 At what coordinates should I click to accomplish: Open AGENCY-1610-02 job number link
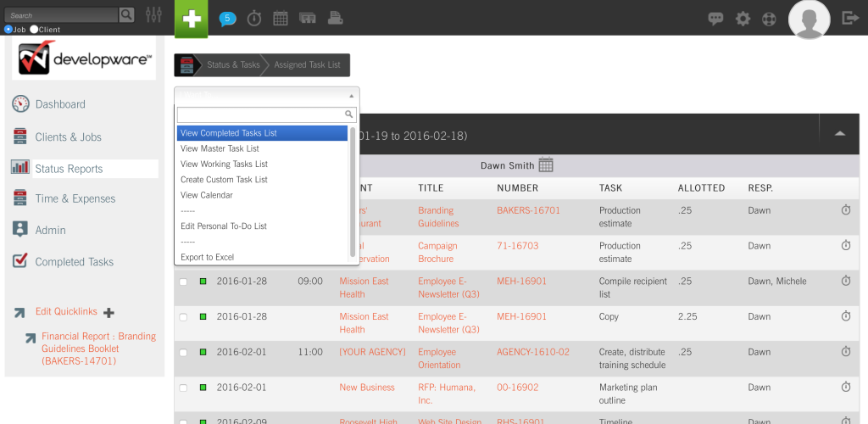(x=533, y=352)
